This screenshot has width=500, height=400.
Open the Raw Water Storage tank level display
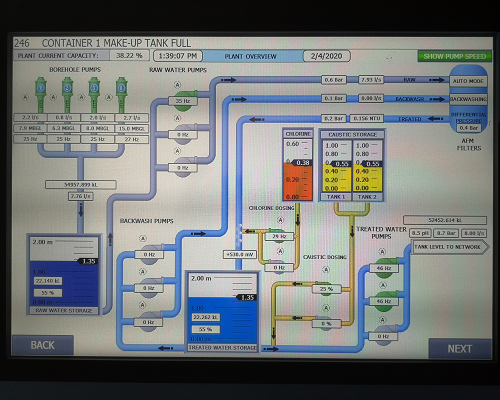click(64, 274)
